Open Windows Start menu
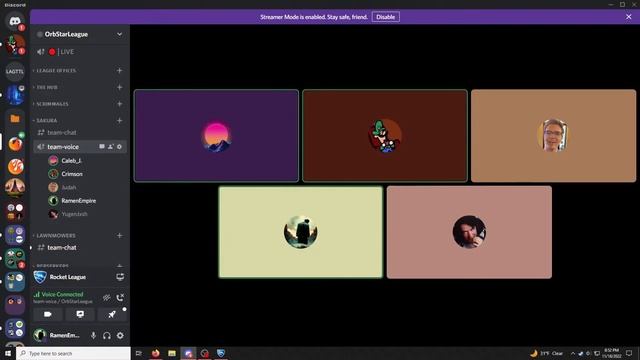 tap(8, 353)
